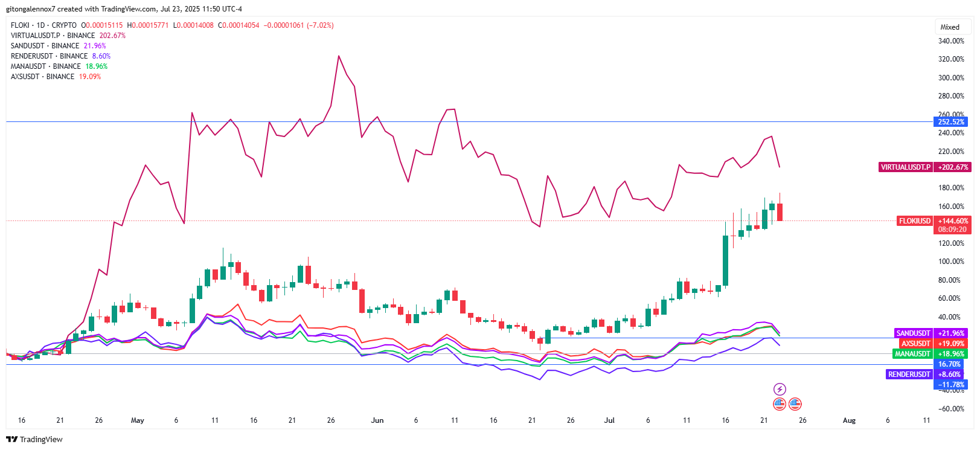Open the rightmost US flag economic event icon
The image size is (980, 450).
(x=795, y=403)
